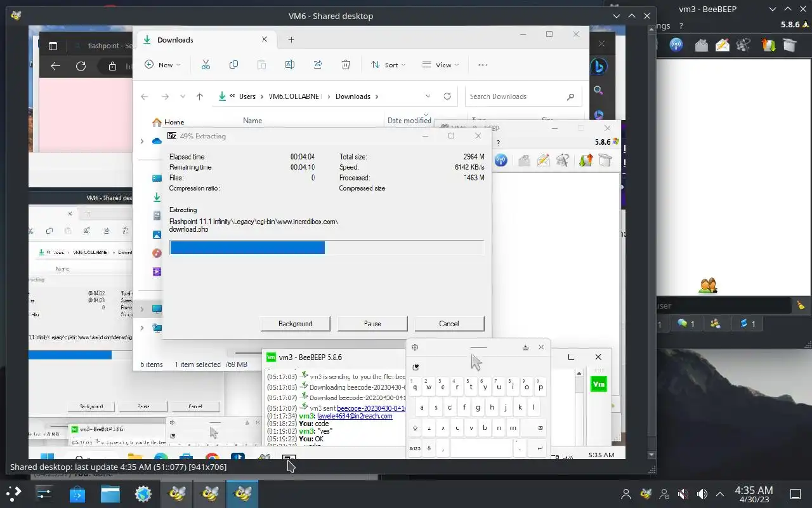
Task: Select the chat count tab in vm3 BeeBEEP
Action: 686,324
